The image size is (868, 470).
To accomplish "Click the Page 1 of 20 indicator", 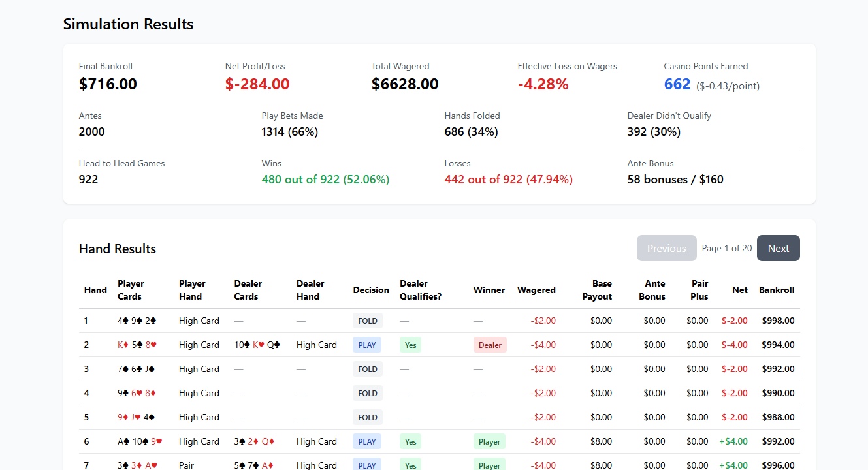I will click(x=726, y=248).
